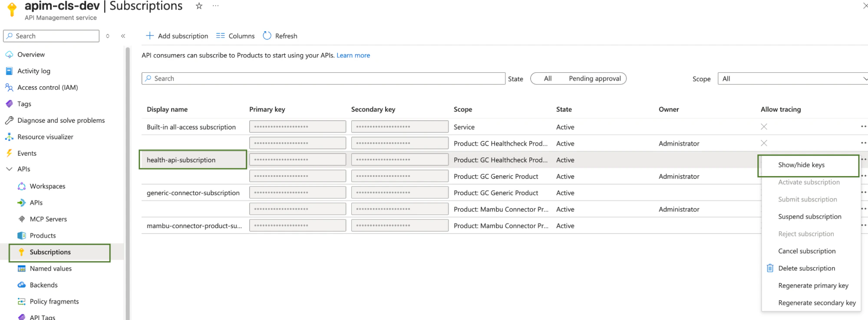Click allow tracing X for Built-in all-access subscription

click(x=764, y=127)
